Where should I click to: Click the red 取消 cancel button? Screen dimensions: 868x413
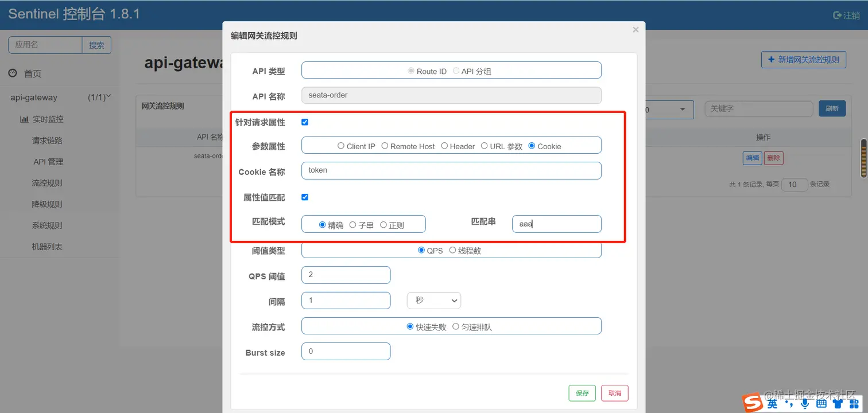click(x=615, y=393)
